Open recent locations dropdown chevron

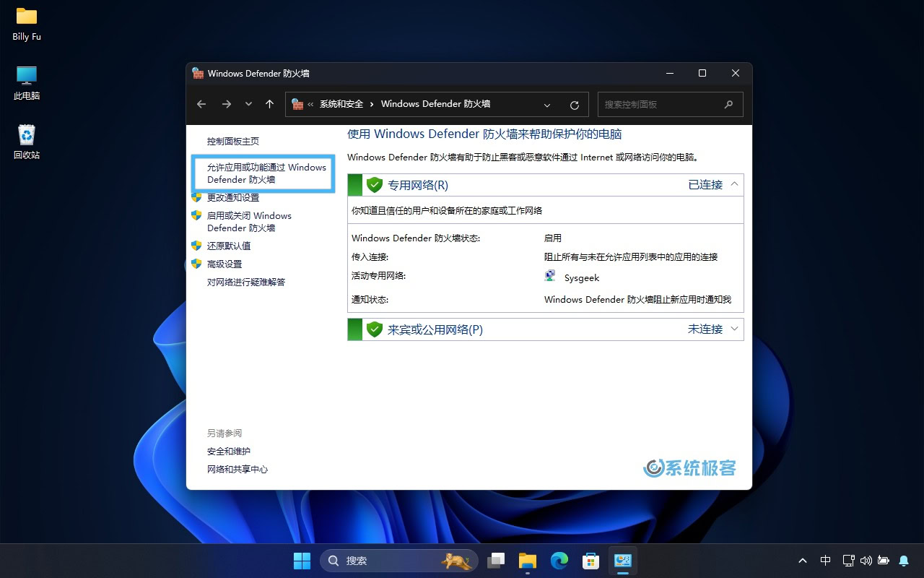pos(248,104)
